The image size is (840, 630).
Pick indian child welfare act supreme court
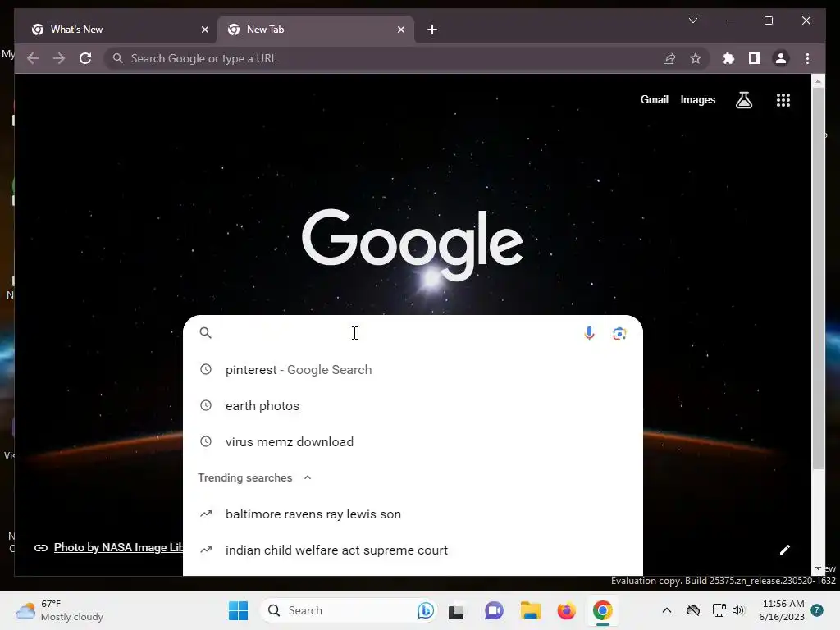click(x=413, y=550)
